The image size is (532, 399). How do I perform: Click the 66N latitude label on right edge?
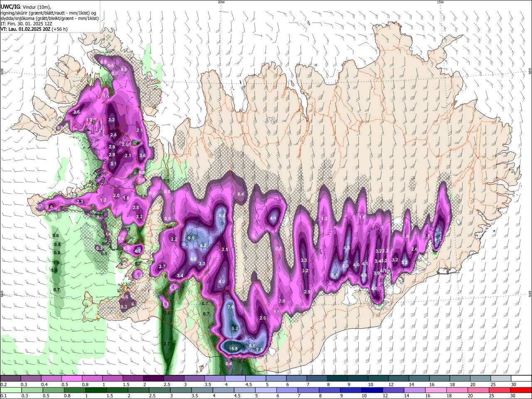[530, 71]
